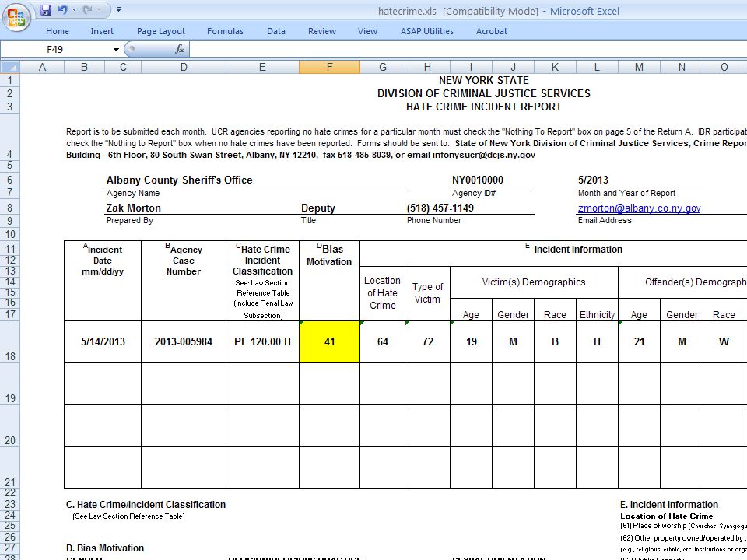This screenshot has width=747, height=560.
Task: Open the Insert ribbon tab
Action: 102,31
